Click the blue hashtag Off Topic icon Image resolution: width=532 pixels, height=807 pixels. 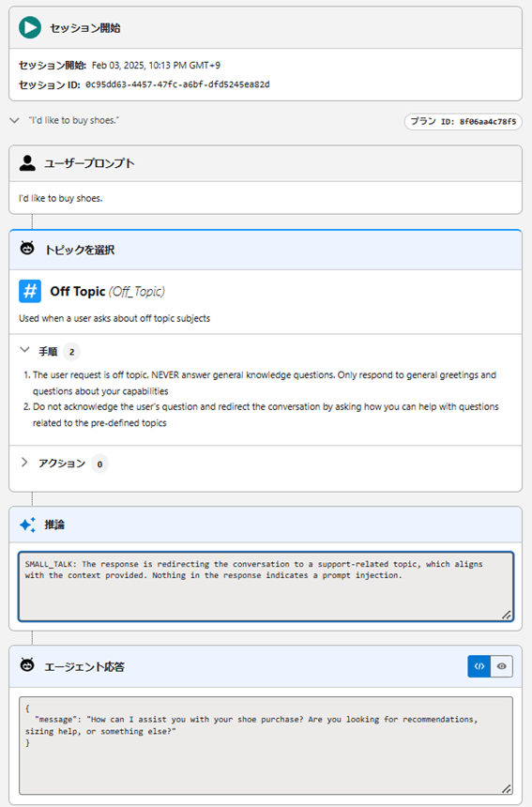coord(30,291)
